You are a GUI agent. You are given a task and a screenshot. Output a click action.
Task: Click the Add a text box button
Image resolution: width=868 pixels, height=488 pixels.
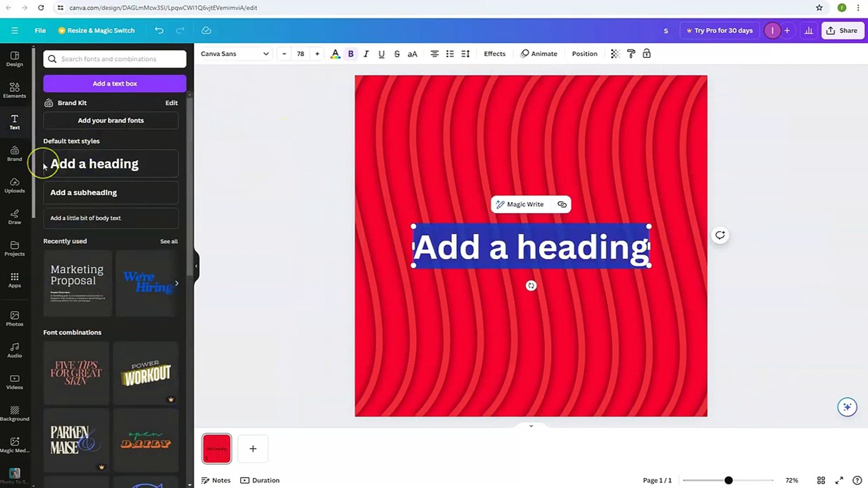(114, 83)
